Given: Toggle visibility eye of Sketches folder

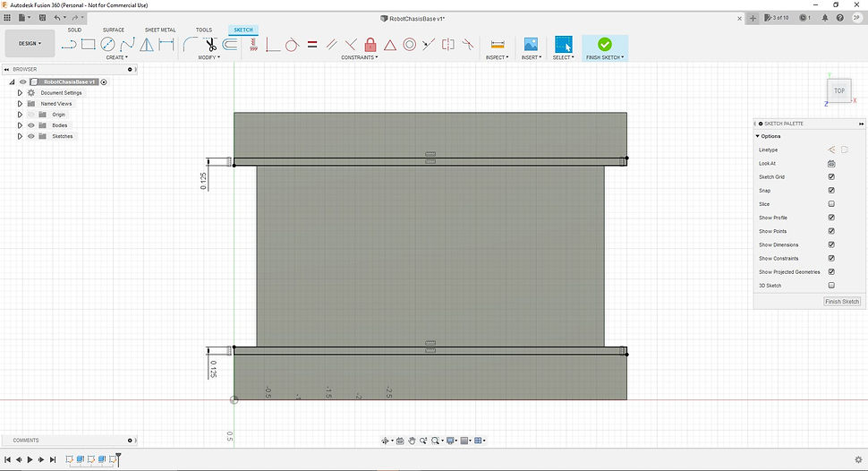Looking at the screenshot, I should click(31, 136).
